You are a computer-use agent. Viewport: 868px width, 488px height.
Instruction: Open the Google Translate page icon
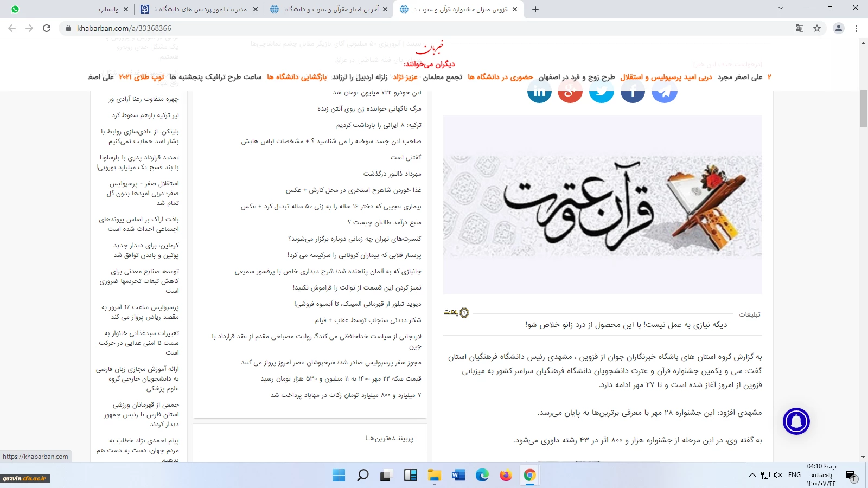pos(799,28)
